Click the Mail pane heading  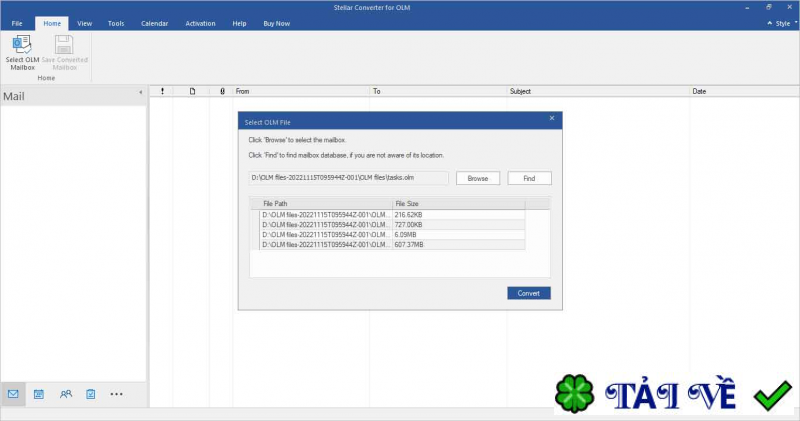click(14, 96)
